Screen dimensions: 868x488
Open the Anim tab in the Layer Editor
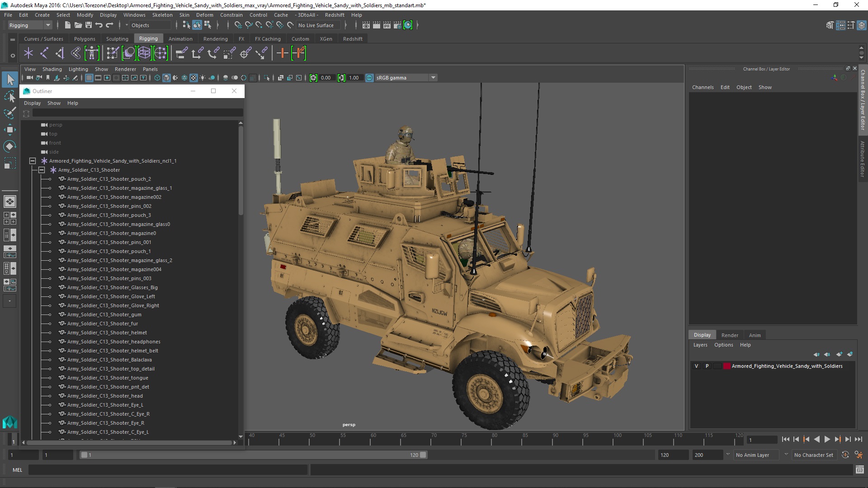[755, 335]
